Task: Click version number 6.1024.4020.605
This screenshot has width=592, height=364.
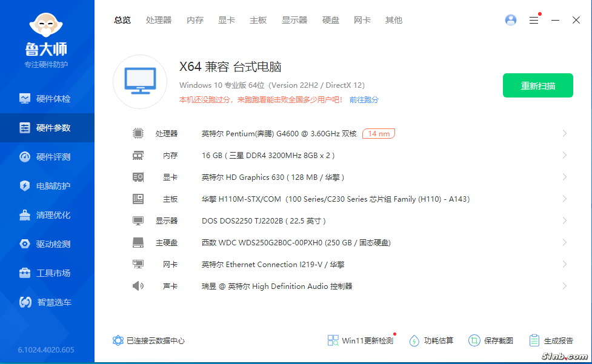Action: [46, 349]
